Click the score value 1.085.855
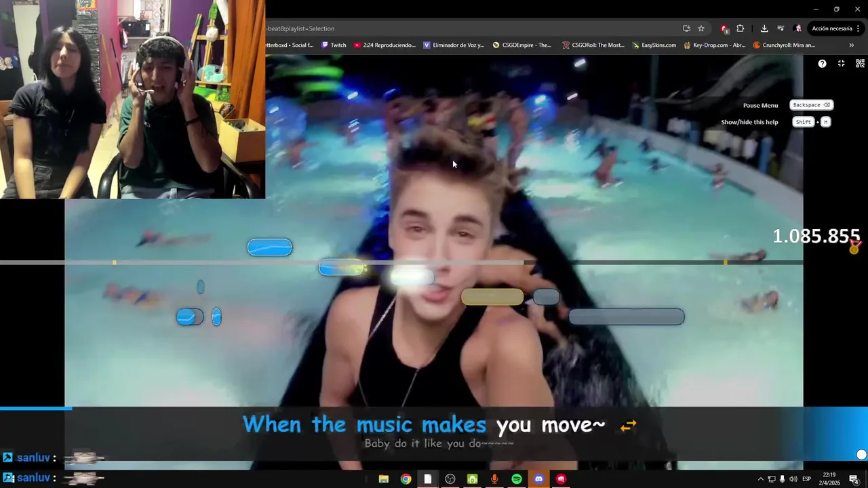The width and height of the screenshot is (868, 488). 816,236
